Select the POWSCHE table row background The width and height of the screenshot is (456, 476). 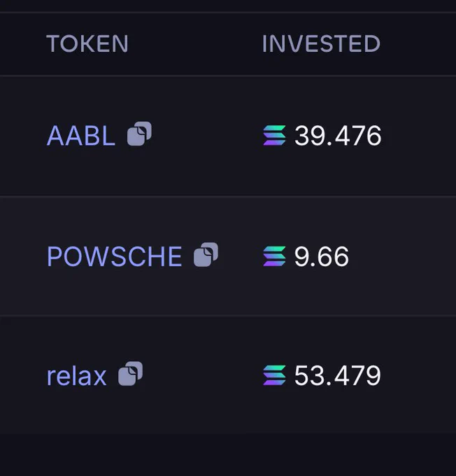coord(228,256)
